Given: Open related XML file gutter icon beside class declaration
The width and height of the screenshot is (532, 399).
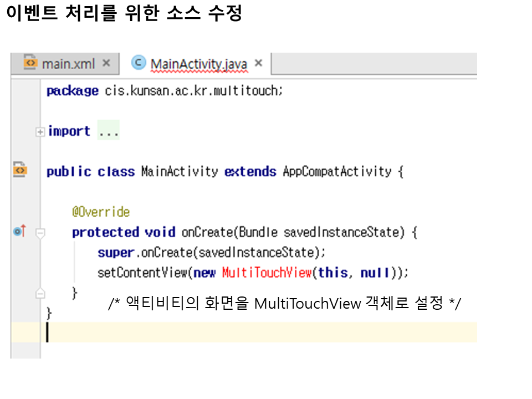Looking at the screenshot, I should coord(20,171).
